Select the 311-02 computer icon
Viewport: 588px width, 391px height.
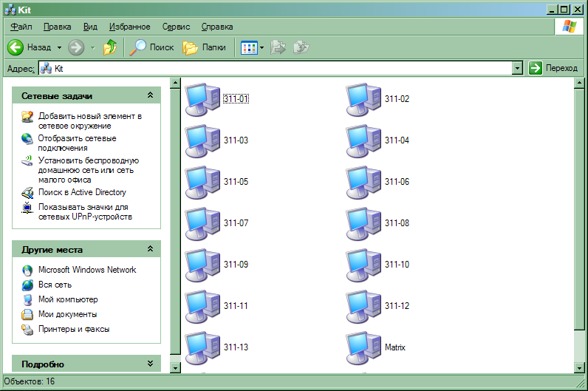363,99
